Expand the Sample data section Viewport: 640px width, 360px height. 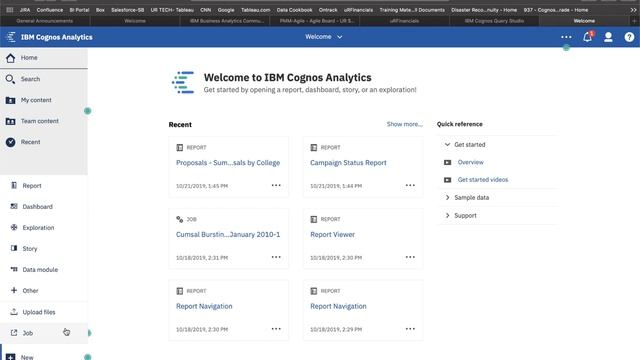pos(447,198)
